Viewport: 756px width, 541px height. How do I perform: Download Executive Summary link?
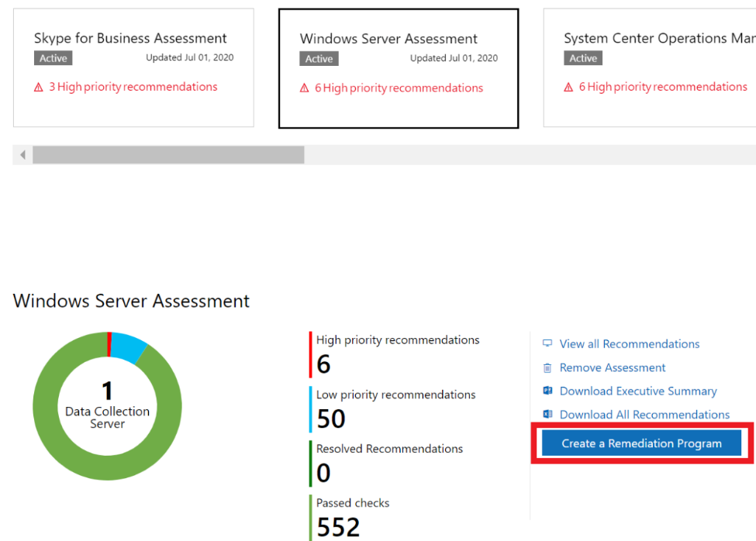(x=638, y=391)
